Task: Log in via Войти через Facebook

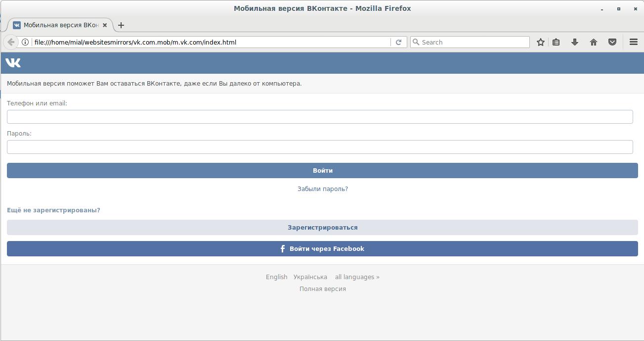Action: 322,249
